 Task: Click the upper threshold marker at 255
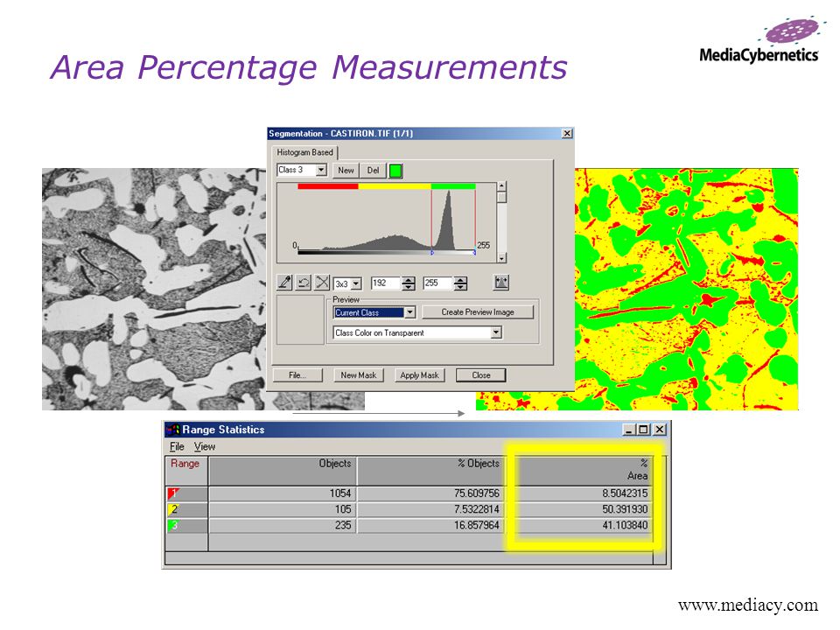(x=474, y=252)
